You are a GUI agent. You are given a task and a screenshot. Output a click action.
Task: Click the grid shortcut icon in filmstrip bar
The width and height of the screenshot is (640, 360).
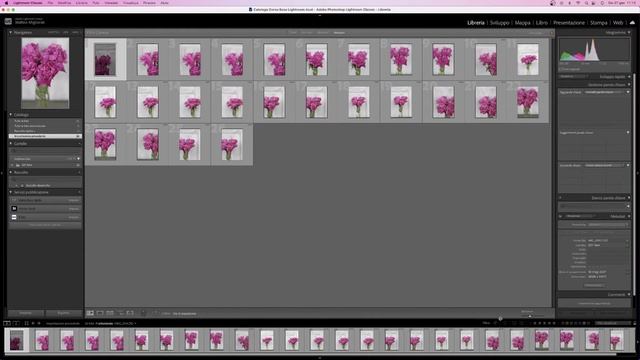coord(27,323)
